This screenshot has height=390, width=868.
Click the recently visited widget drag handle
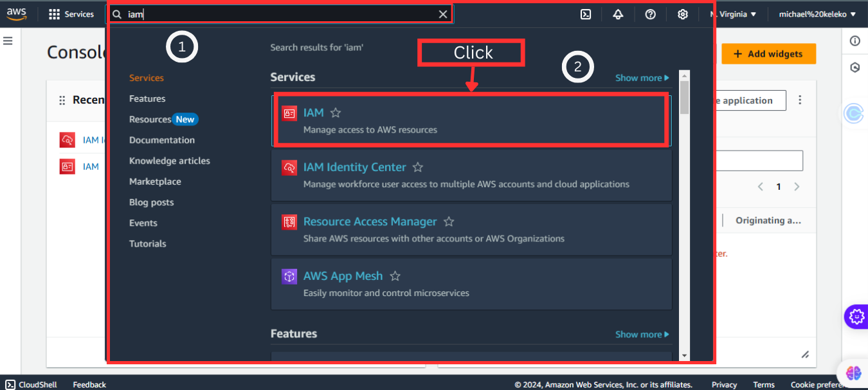[x=62, y=100]
